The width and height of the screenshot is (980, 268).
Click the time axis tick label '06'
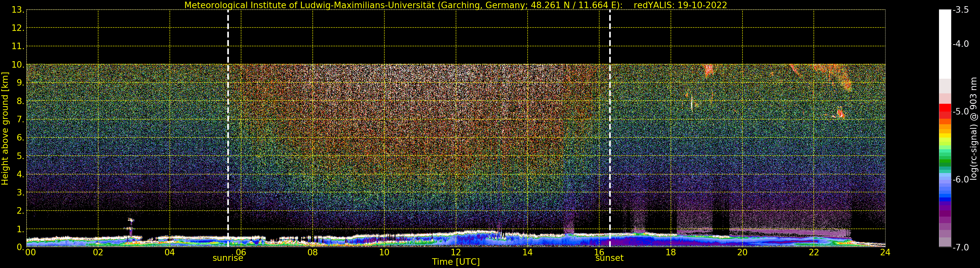(x=241, y=252)
